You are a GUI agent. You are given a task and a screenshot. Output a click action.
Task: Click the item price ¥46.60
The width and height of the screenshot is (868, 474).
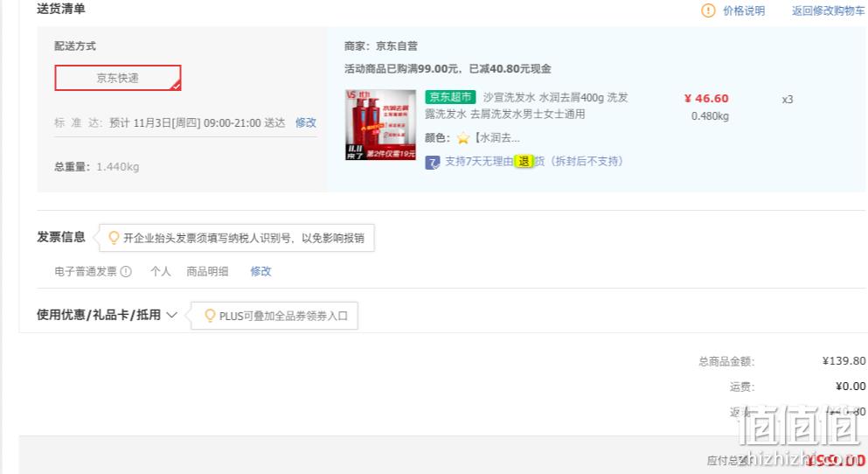click(x=706, y=98)
